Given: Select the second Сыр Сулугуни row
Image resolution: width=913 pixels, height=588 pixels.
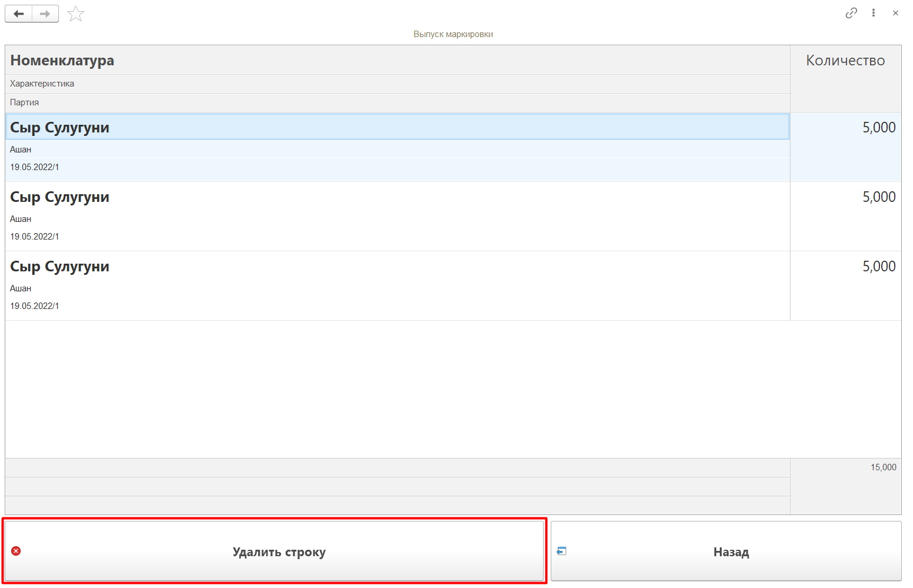Looking at the screenshot, I should 59,197.
